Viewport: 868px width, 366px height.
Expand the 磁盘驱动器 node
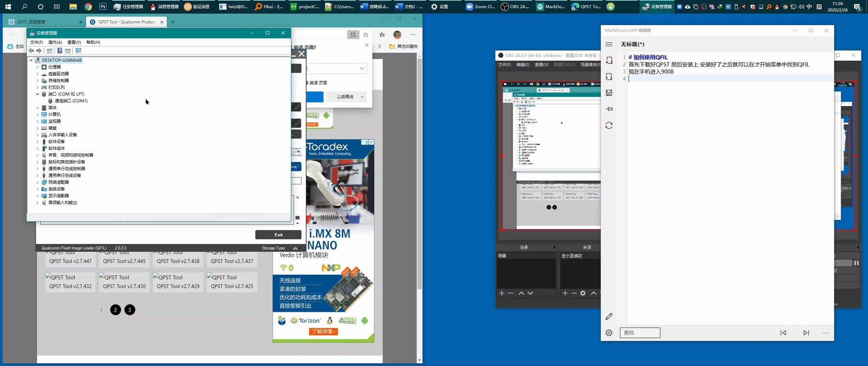click(38, 74)
